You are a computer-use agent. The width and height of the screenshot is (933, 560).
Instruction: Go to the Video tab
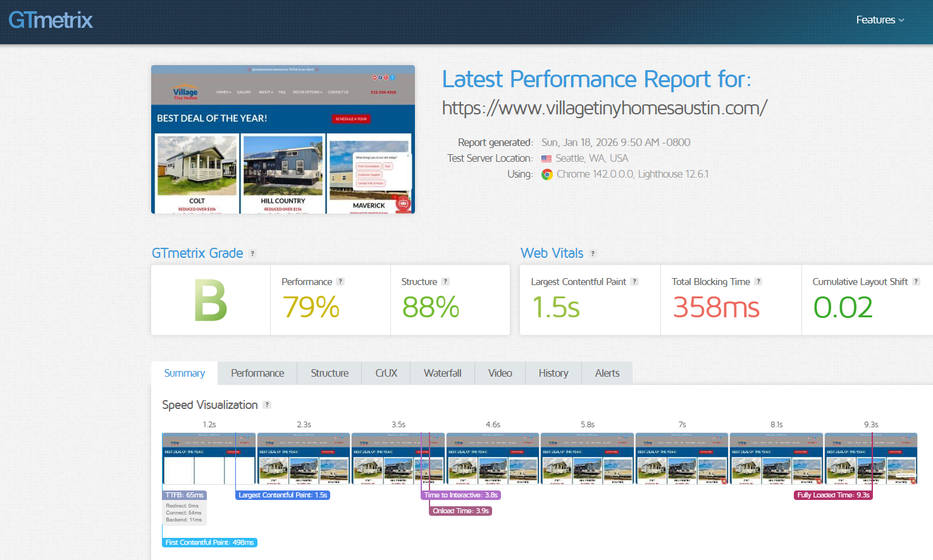[x=500, y=374]
